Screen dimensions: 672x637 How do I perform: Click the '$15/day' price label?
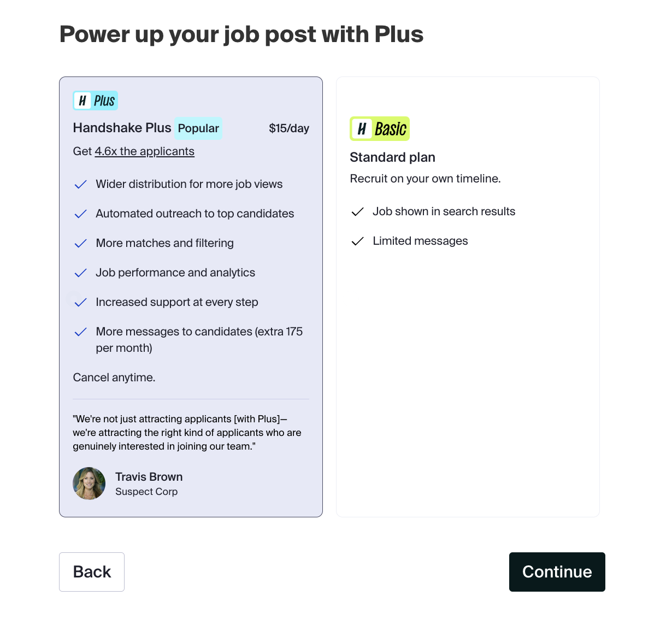tap(288, 128)
